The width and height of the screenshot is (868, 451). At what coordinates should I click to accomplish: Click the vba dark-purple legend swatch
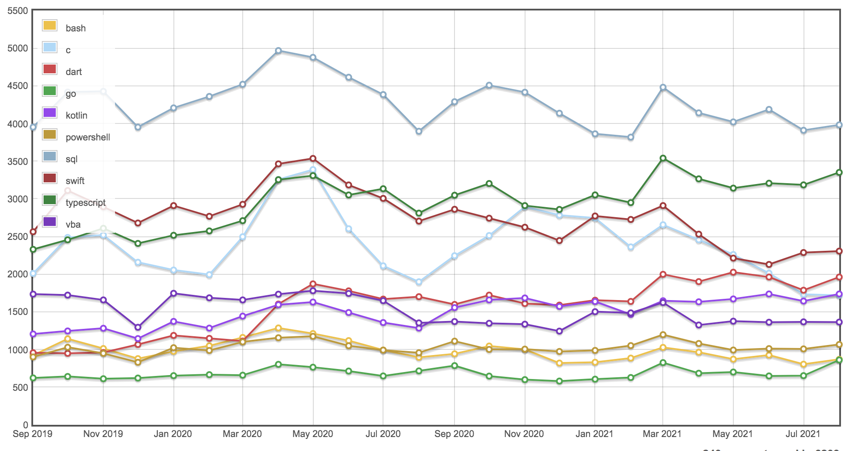click(x=50, y=222)
